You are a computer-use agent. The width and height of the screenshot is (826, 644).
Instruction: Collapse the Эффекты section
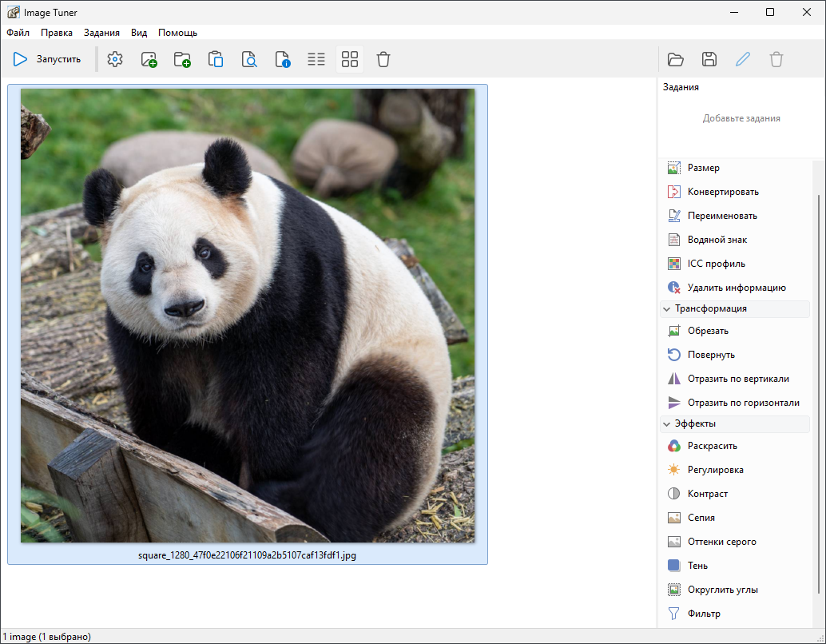click(666, 423)
